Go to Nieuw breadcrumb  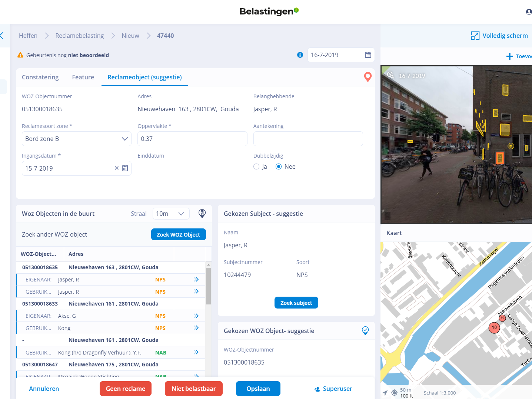click(130, 36)
